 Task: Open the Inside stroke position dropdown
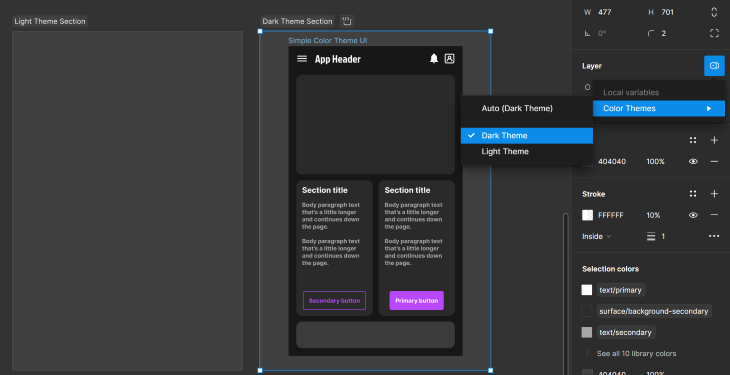click(x=596, y=237)
